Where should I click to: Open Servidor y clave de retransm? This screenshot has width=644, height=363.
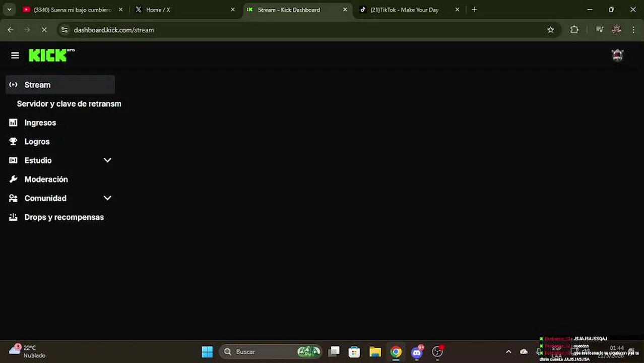69,104
